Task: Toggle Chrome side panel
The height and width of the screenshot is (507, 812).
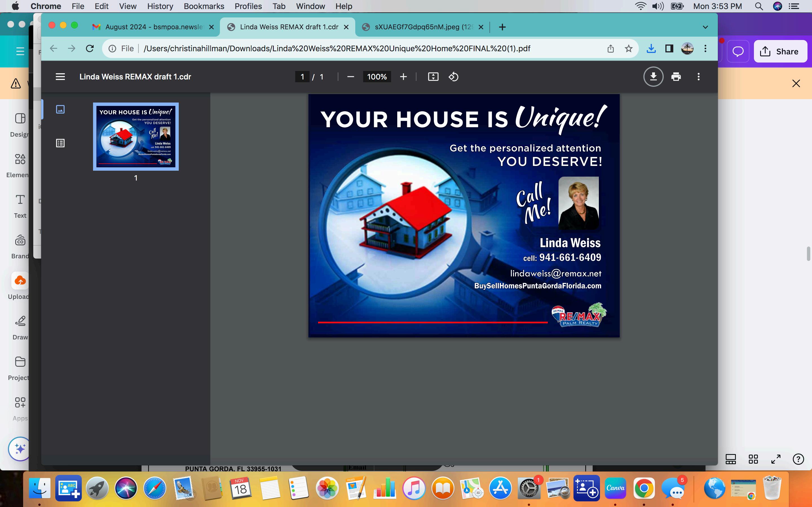Action: tap(669, 49)
